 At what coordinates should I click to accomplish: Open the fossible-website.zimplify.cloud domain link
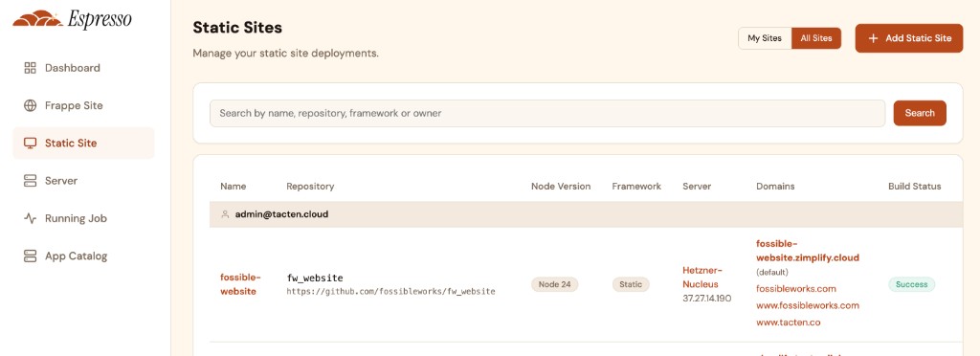tap(808, 251)
